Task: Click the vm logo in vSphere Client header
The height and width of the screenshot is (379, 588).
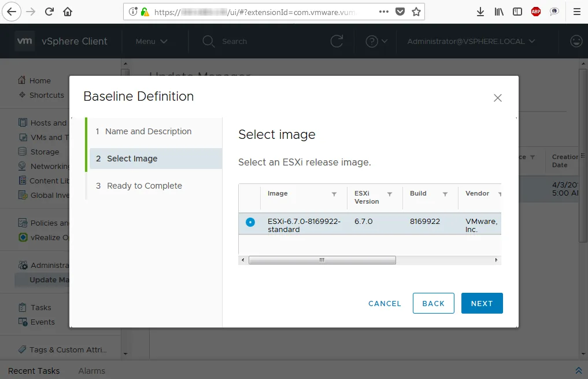Action: 25,41
